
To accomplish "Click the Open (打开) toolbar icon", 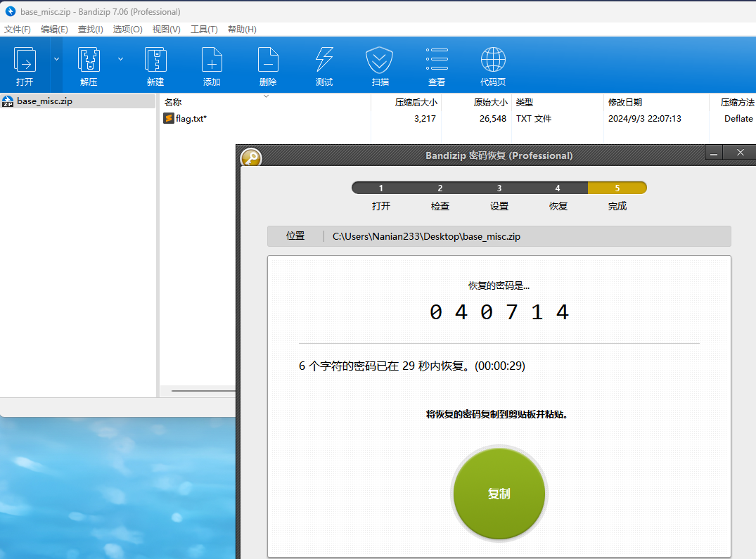I will click(x=25, y=66).
